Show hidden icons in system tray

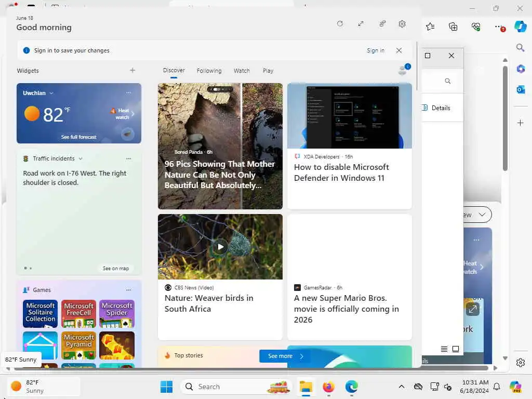(402, 387)
